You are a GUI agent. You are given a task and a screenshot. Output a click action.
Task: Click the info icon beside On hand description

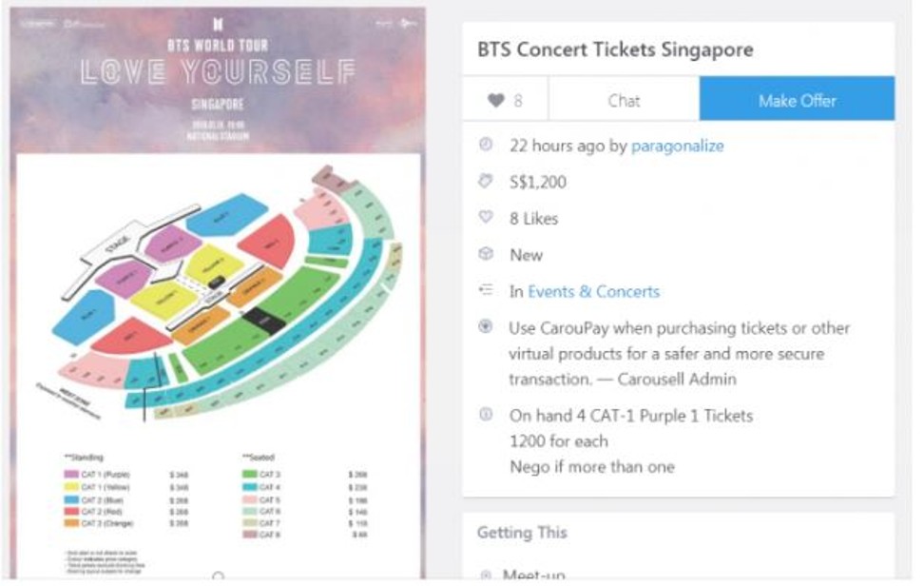pyautogui.click(x=486, y=415)
